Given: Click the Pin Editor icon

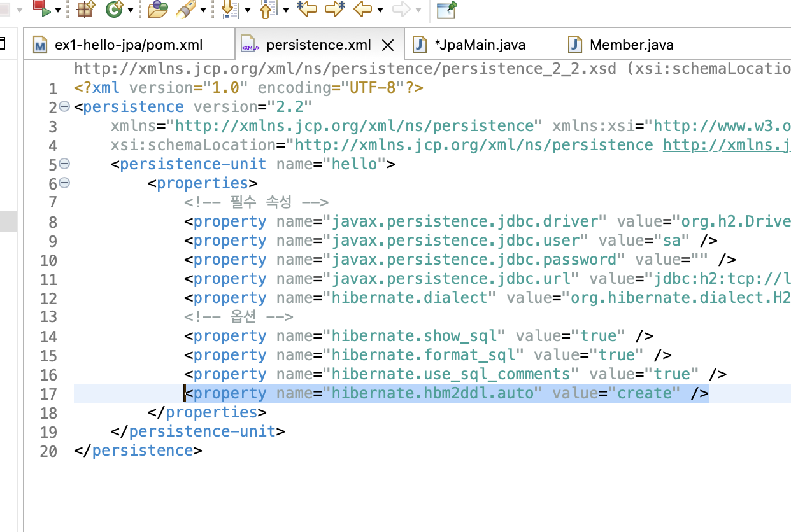Looking at the screenshot, I should 447,10.
